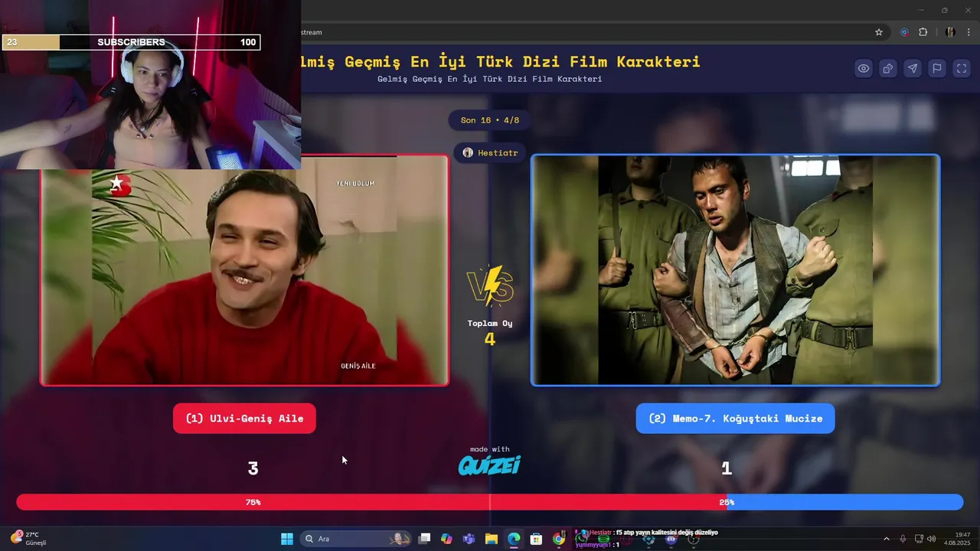Click the microphone tray icon
This screenshot has width=980, height=551.
[x=903, y=539]
